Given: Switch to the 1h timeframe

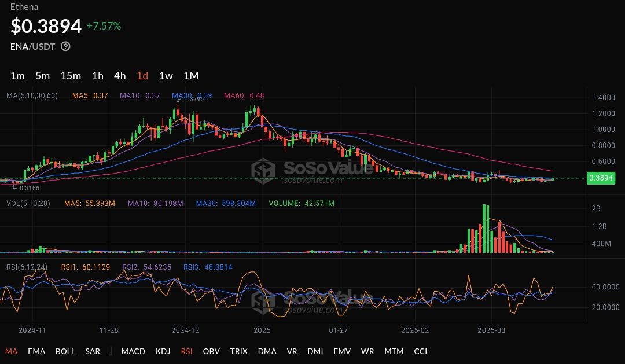Looking at the screenshot, I should click(x=98, y=76).
